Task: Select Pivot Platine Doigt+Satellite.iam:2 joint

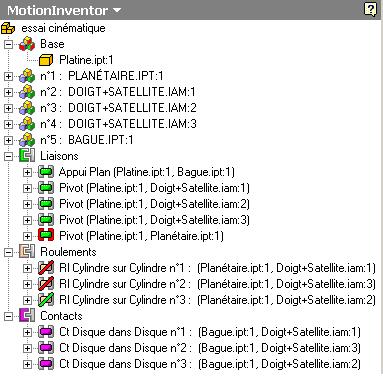Action: click(x=154, y=204)
